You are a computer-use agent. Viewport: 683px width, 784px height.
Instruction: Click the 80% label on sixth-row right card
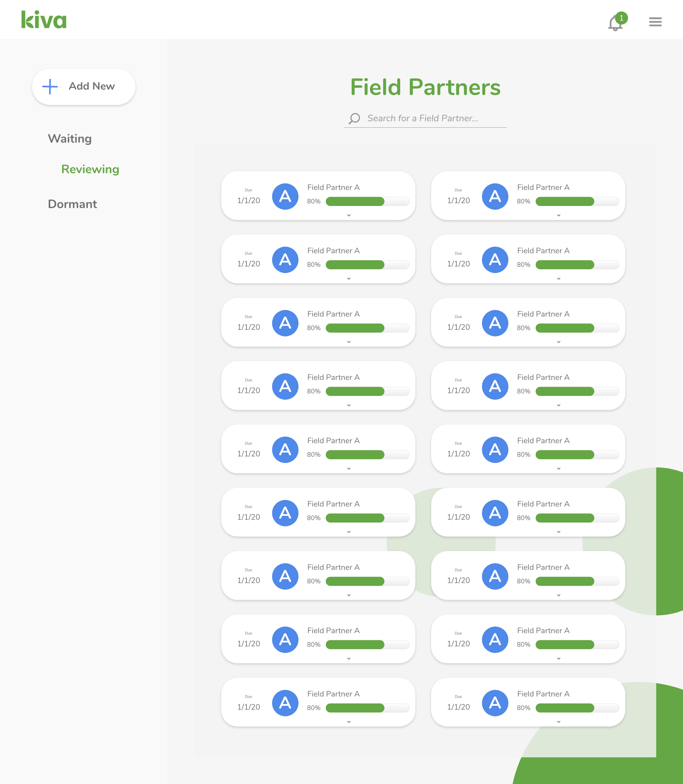pyautogui.click(x=524, y=518)
